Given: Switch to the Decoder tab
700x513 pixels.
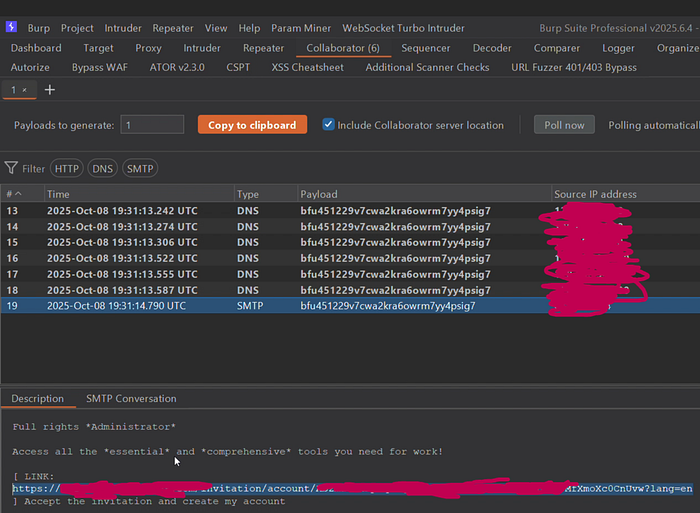Looking at the screenshot, I should pos(492,48).
